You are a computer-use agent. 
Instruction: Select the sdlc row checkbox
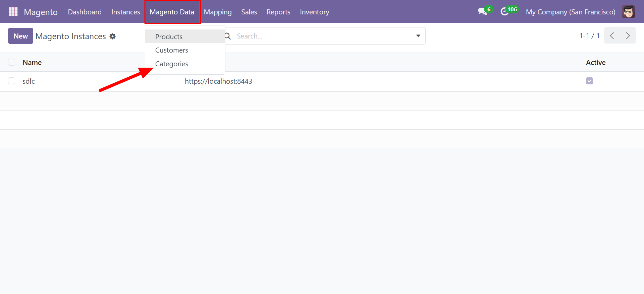click(12, 81)
